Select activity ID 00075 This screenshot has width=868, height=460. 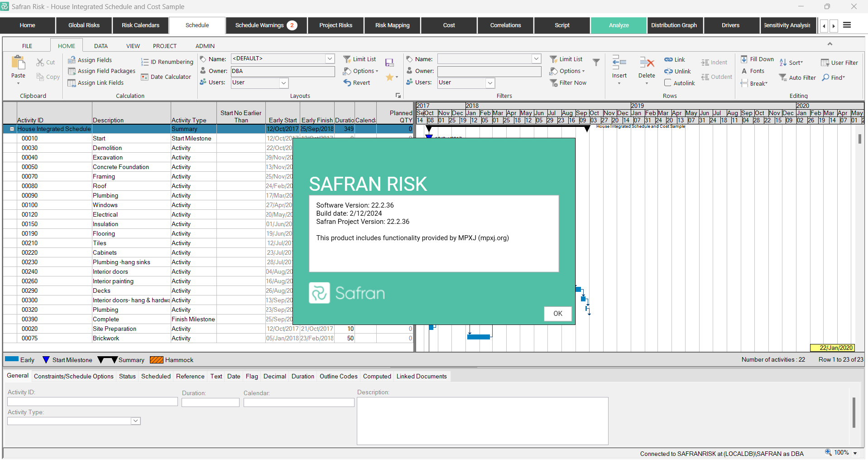[x=30, y=339]
